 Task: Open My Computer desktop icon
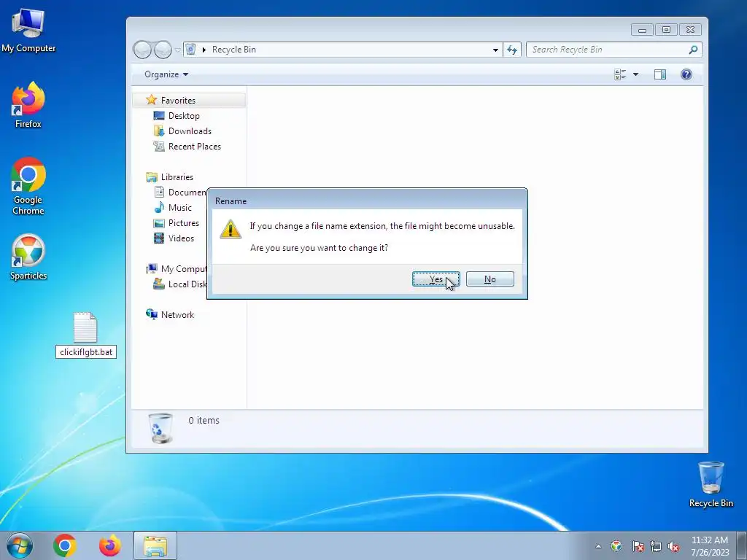28,31
